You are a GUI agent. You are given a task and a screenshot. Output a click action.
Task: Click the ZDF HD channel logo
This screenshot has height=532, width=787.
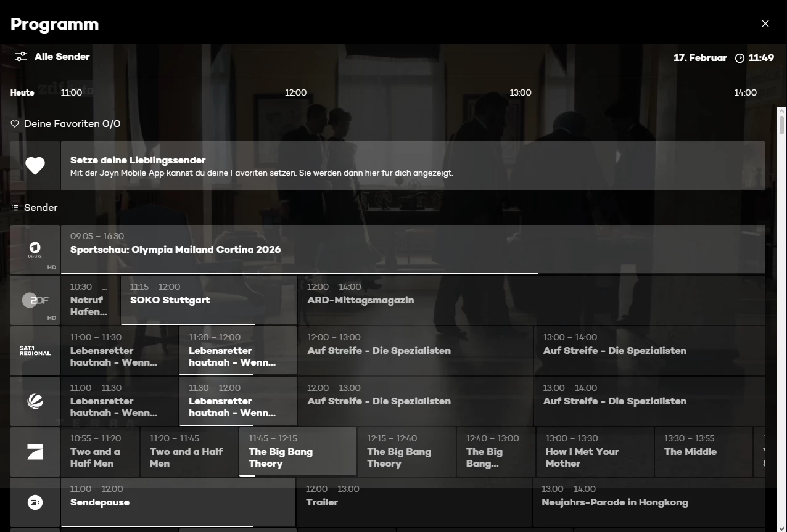click(35, 300)
